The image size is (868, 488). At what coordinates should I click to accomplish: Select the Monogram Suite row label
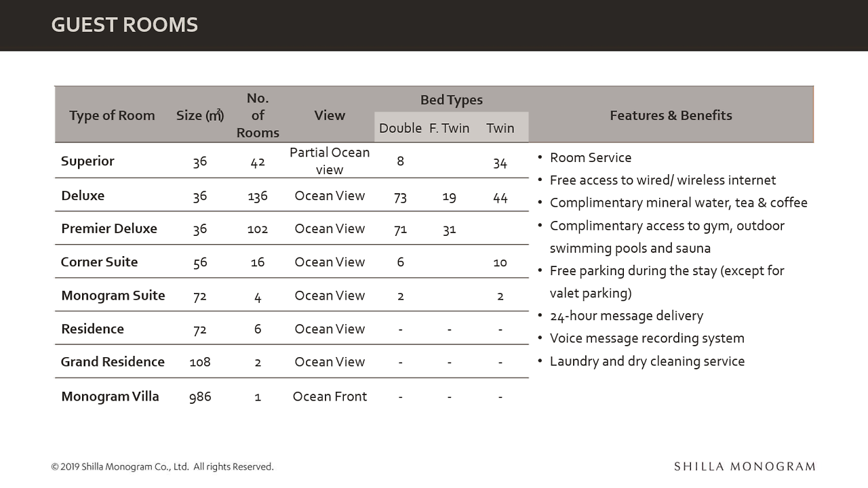pyautogui.click(x=113, y=296)
